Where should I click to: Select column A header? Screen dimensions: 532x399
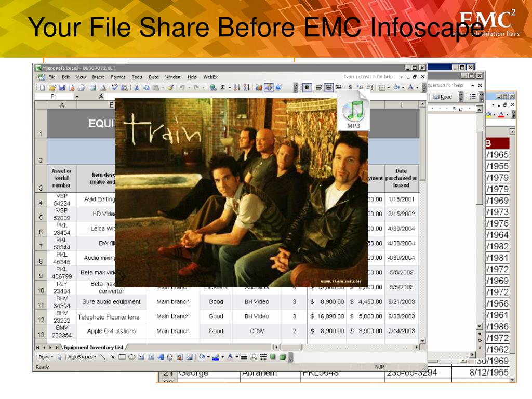point(62,105)
